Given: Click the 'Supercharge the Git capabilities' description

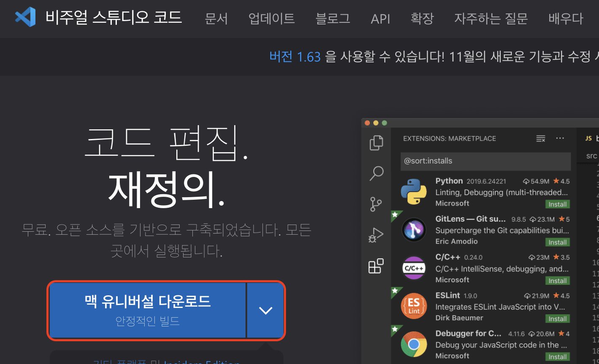Looking at the screenshot, I should click(502, 230).
